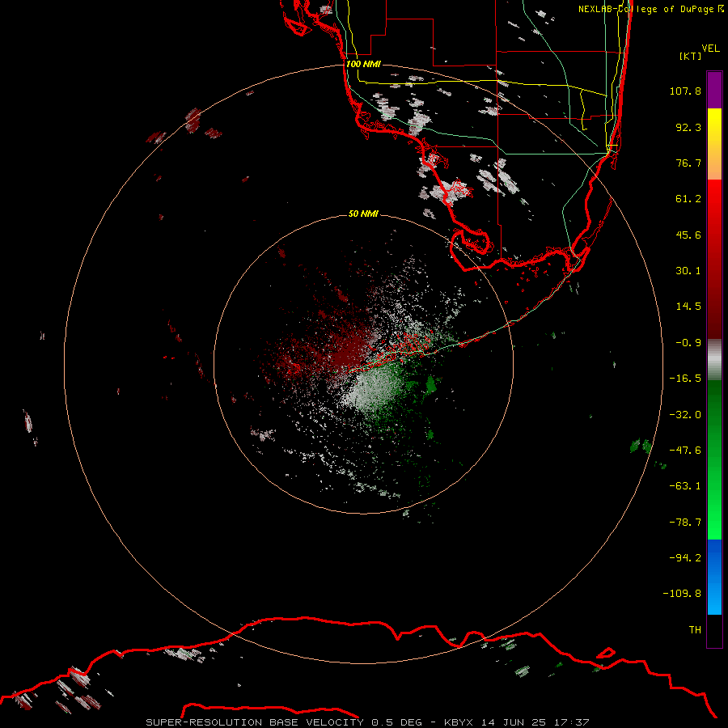Screen dimensions: 728x728
Task: Click the 76.7 velocity scale value
Action: 688,163
